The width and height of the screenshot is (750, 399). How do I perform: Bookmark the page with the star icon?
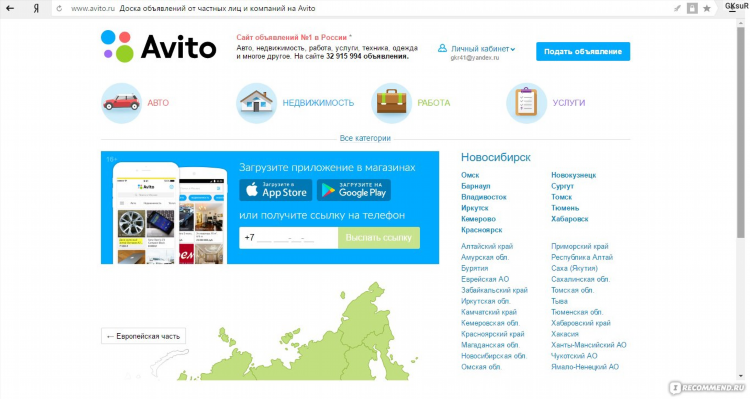click(x=707, y=8)
